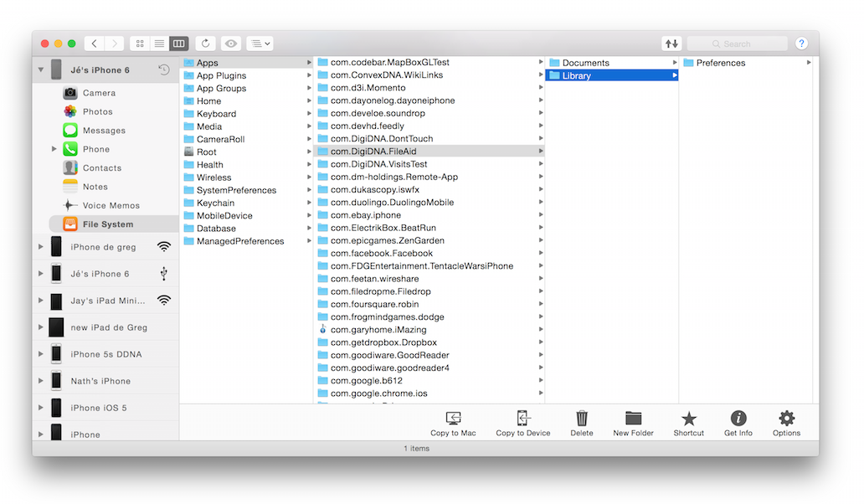Screen dimensions: 864x504
Task: Open the Options gear
Action: click(786, 418)
